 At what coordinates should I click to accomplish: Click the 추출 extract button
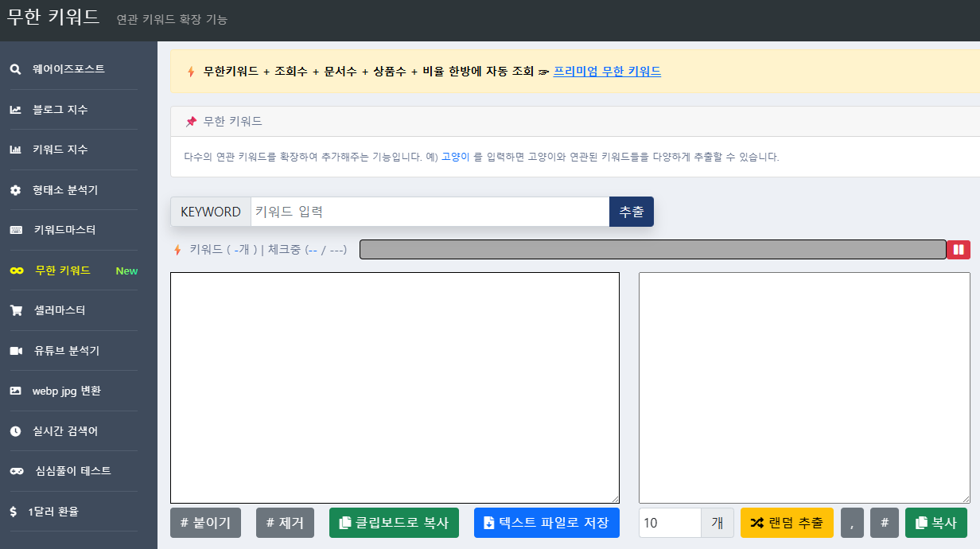click(632, 212)
